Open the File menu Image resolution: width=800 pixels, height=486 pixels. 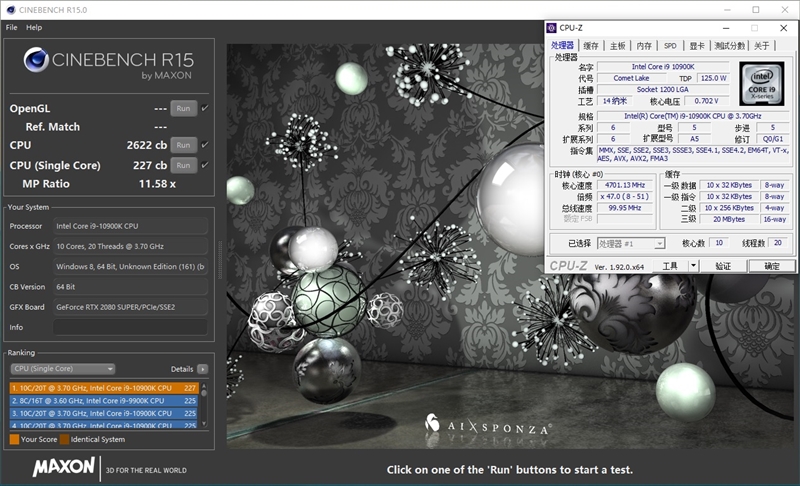coord(12,27)
